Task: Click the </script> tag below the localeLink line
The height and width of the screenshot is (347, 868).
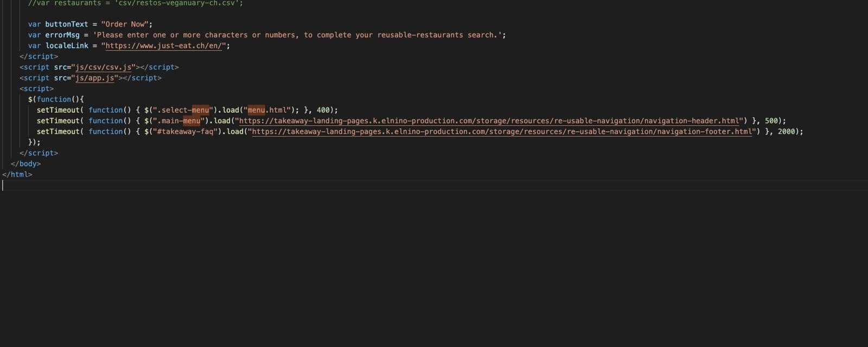Action: [x=39, y=56]
